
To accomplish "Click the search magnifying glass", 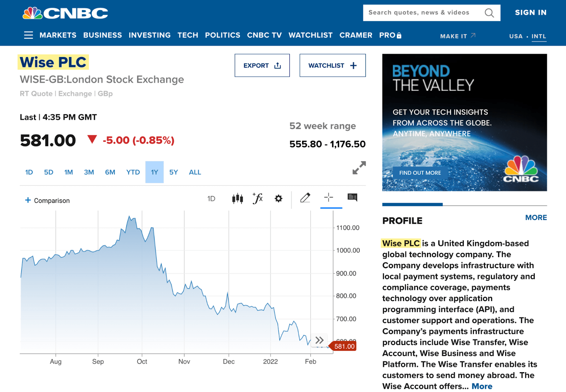I will pyautogui.click(x=489, y=13).
